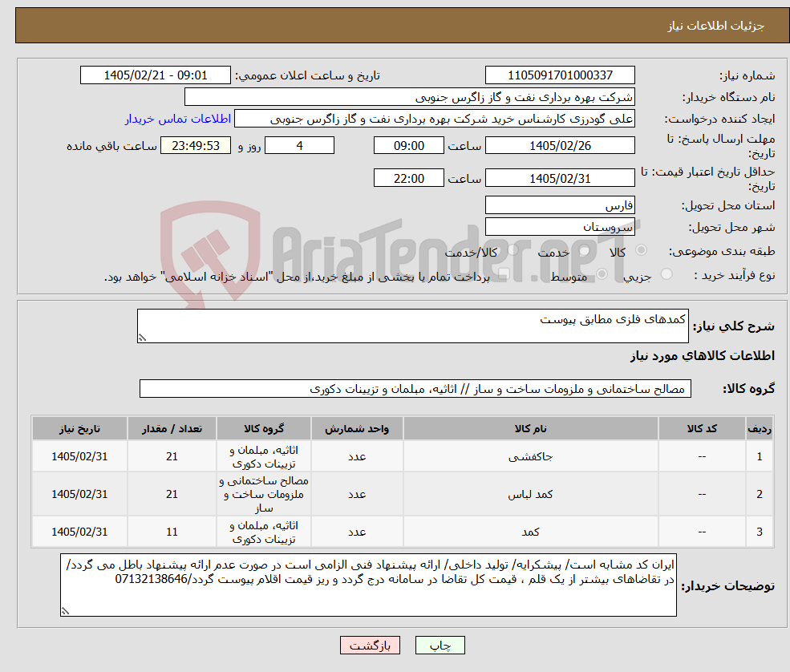Click quantity 21 in the جاکفشی row
This screenshot has height=672, width=790.
click(x=172, y=456)
